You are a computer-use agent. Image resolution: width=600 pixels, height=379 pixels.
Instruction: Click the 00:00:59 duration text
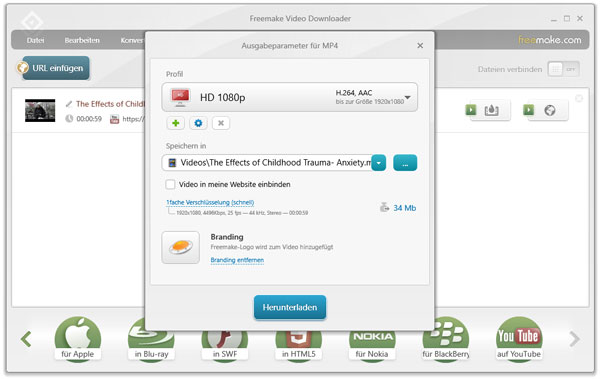tap(89, 119)
